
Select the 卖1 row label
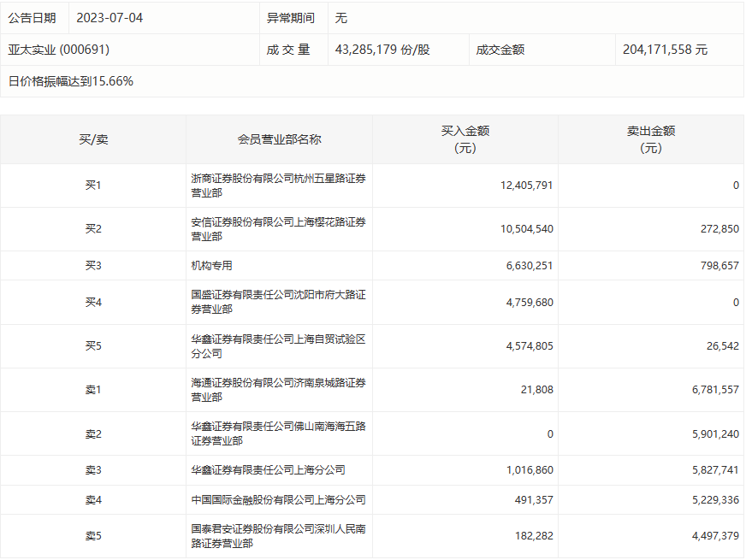(x=93, y=390)
